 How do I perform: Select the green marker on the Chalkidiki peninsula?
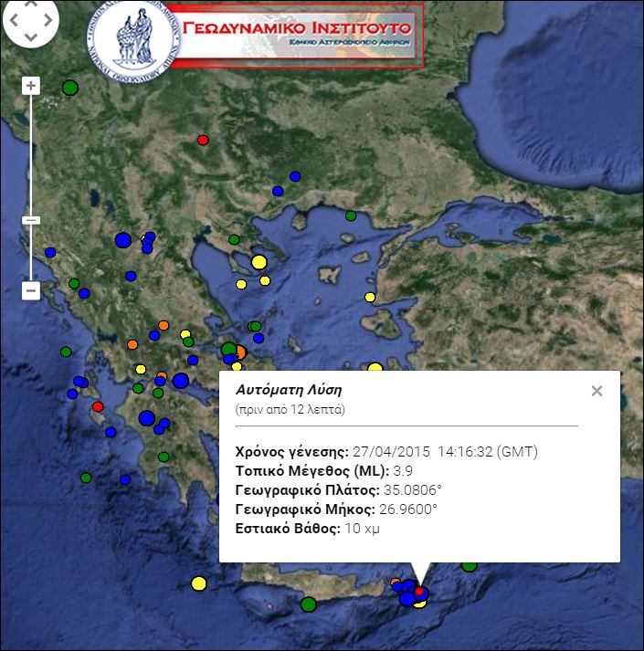234,239
